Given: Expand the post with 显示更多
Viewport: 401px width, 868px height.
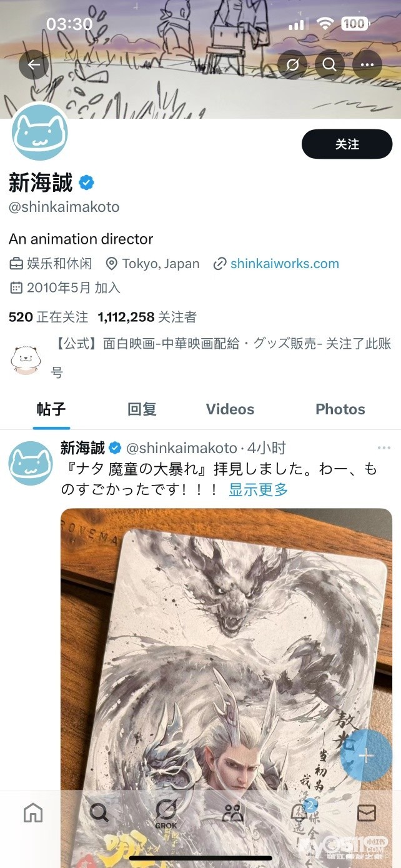Looking at the screenshot, I should coord(259,490).
